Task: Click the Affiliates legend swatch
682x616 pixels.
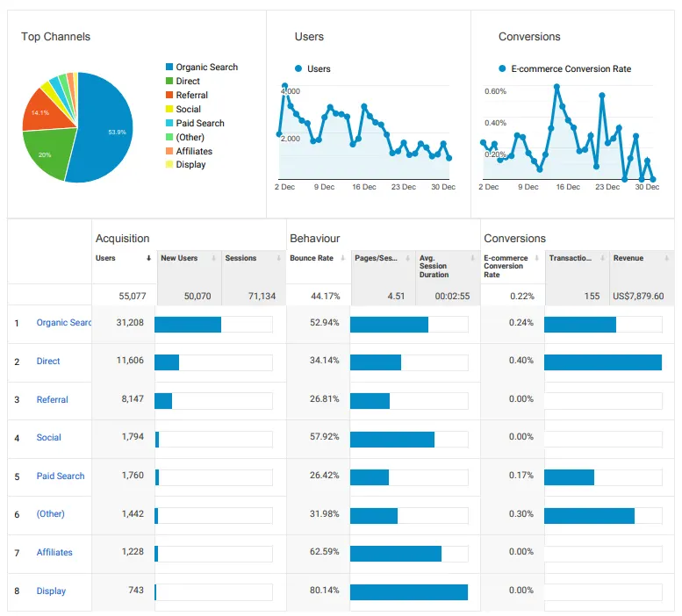Action: coord(169,151)
